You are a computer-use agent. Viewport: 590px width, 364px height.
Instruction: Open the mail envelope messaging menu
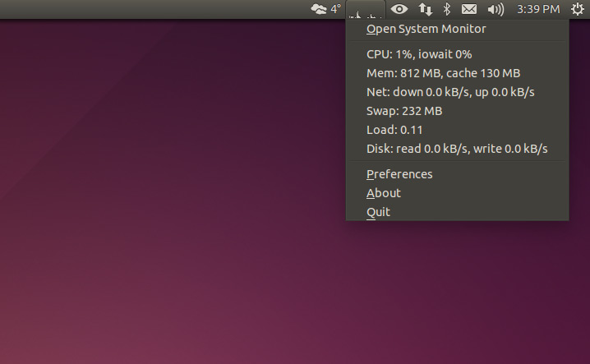(x=469, y=9)
